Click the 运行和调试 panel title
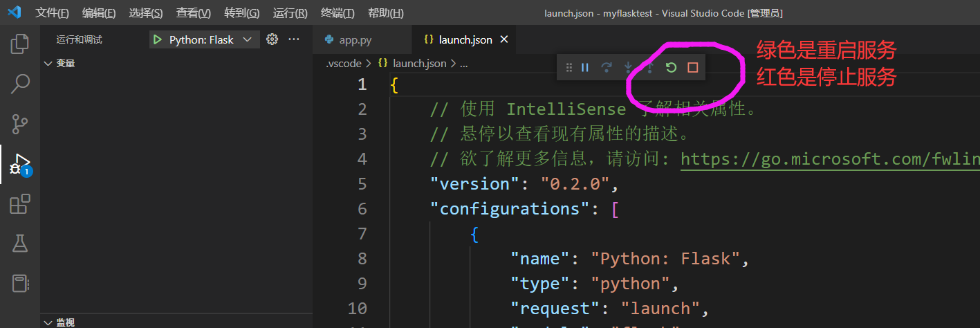 point(79,39)
